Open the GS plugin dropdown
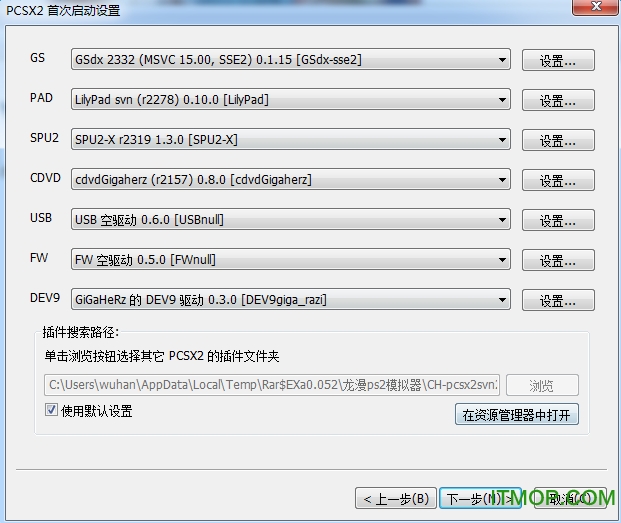The image size is (621, 523). point(291,59)
